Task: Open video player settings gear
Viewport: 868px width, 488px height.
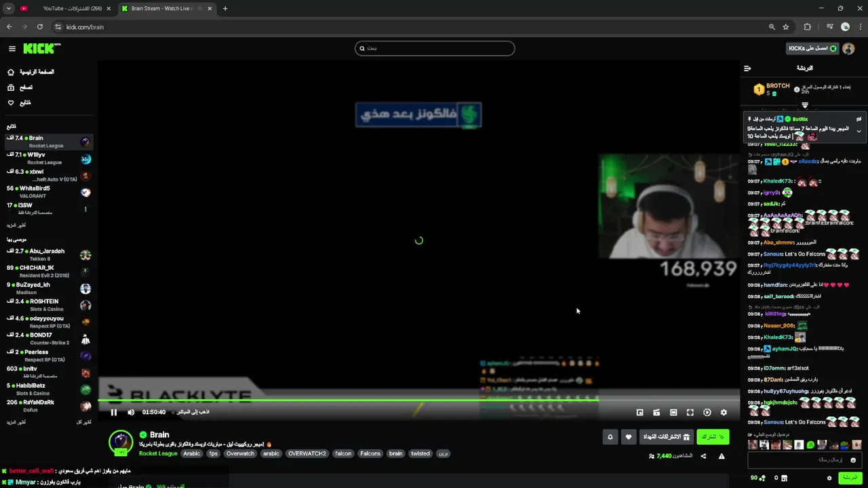Action: pyautogui.click(x=724, y=412)
